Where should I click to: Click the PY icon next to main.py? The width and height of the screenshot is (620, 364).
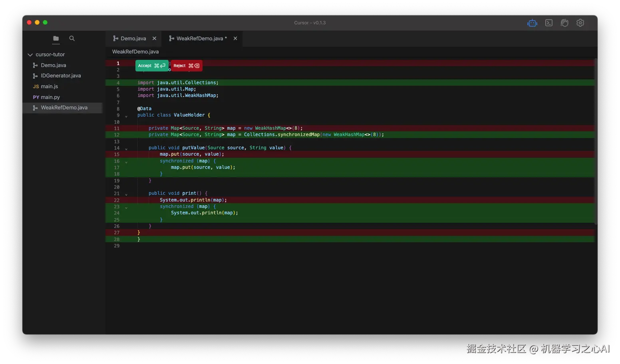point(37,97)
